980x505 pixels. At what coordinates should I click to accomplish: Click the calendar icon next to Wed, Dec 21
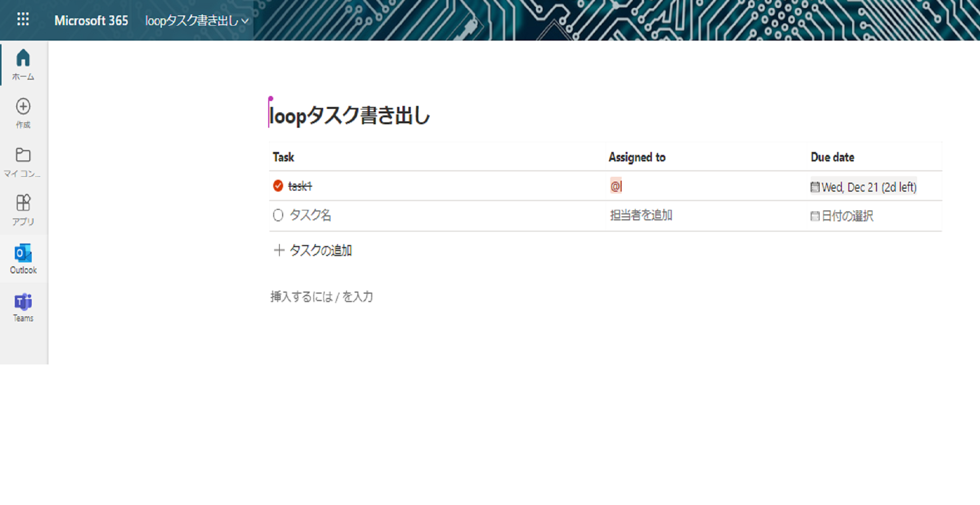pyautogui.click(x=815, y=187)
